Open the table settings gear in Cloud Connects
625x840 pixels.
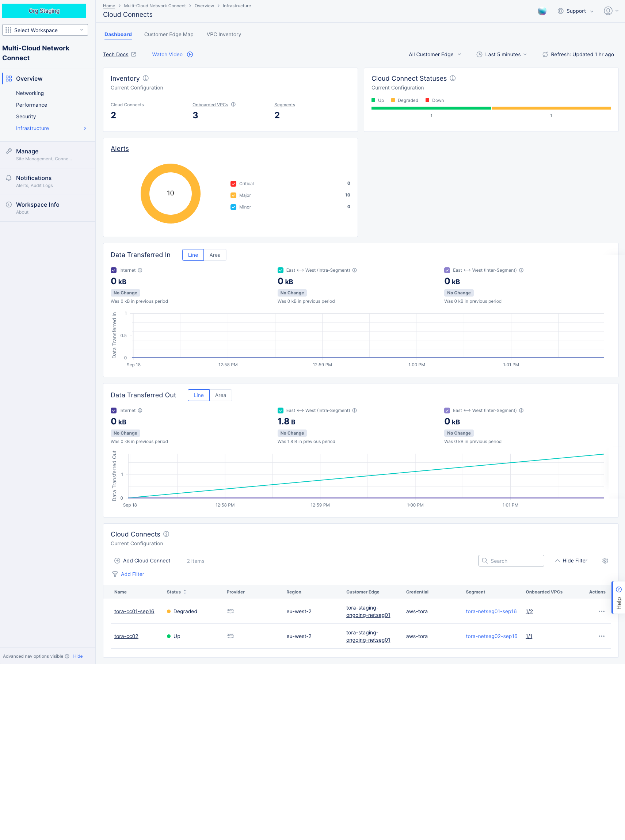[x=605, y=561]
